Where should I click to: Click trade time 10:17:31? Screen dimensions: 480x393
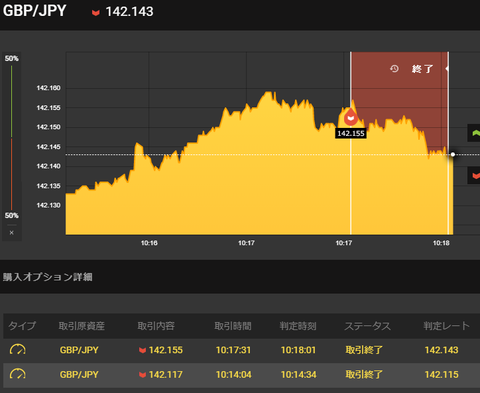233,350
